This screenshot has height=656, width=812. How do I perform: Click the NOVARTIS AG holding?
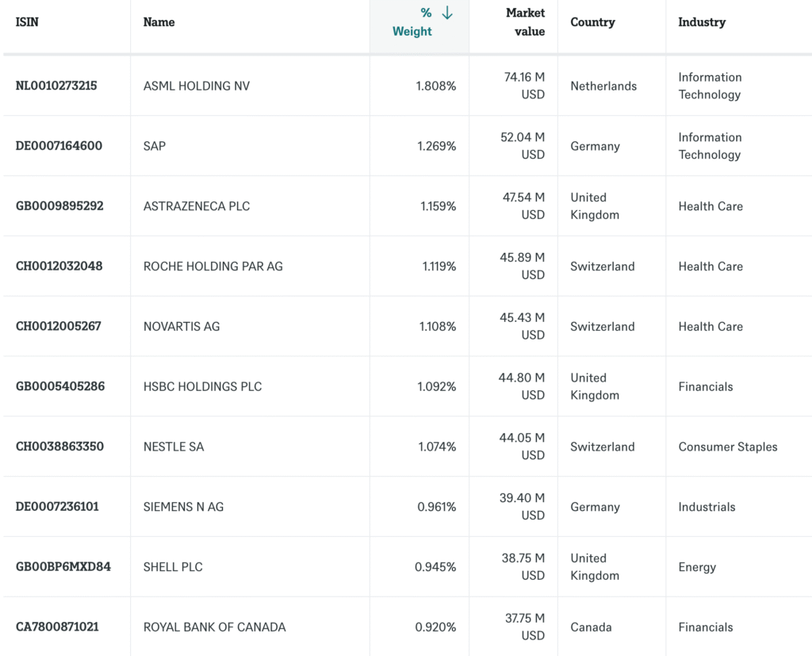[x=182, y=327]
